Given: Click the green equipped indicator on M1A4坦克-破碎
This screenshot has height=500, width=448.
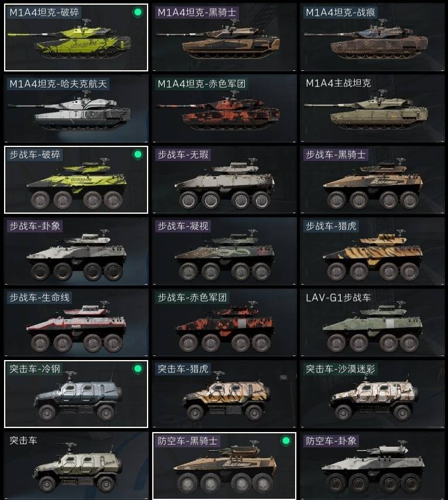Looking at the screenshot, I should (138, 12).
